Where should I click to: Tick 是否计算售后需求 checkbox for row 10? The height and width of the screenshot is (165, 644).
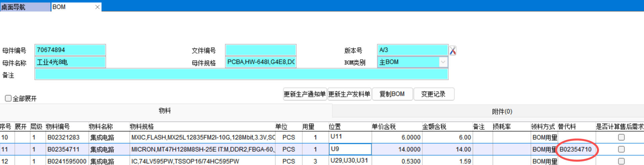(621, 137)
